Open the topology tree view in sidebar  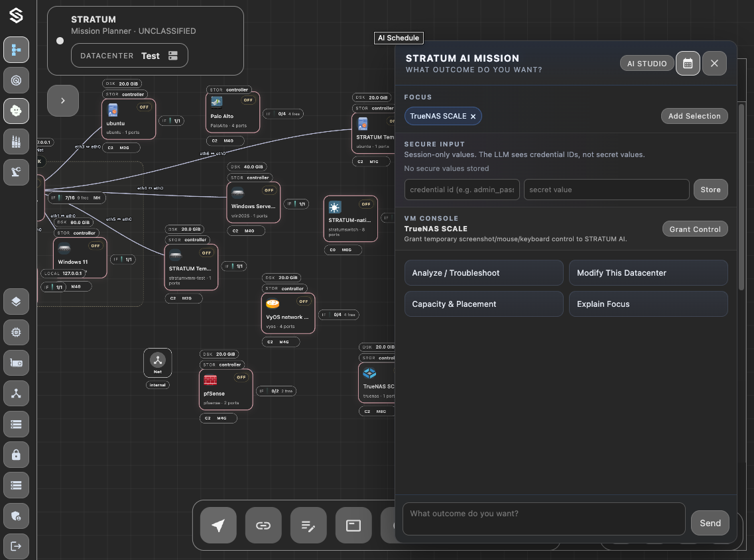(16, 50)
